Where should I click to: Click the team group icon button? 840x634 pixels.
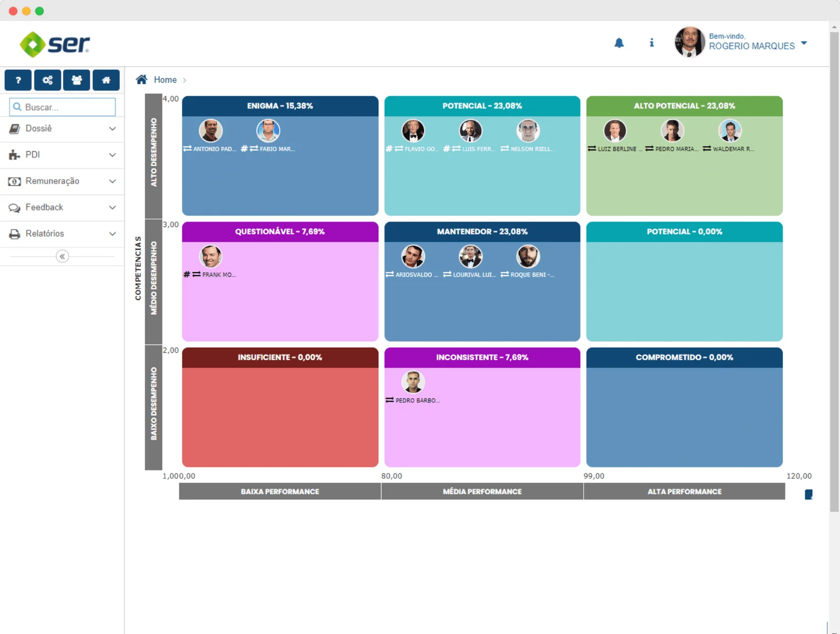[77, 80]
